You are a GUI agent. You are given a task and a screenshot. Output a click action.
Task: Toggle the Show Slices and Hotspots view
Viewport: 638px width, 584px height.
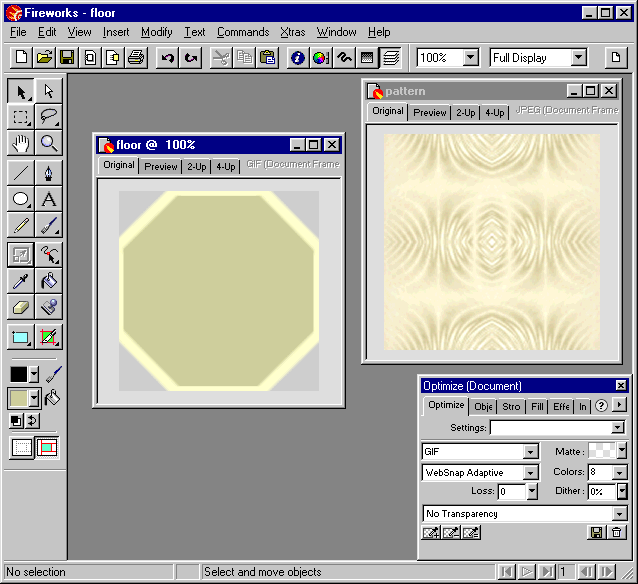coord(48,447)
